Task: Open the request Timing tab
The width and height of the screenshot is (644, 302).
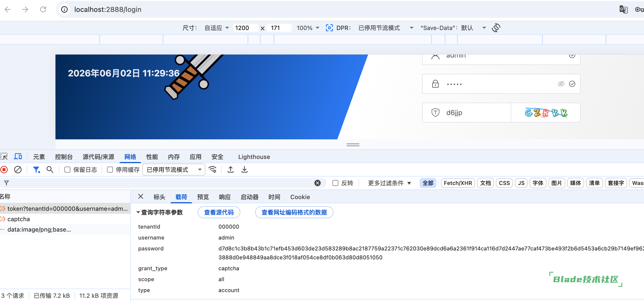Action: [274, 197]
